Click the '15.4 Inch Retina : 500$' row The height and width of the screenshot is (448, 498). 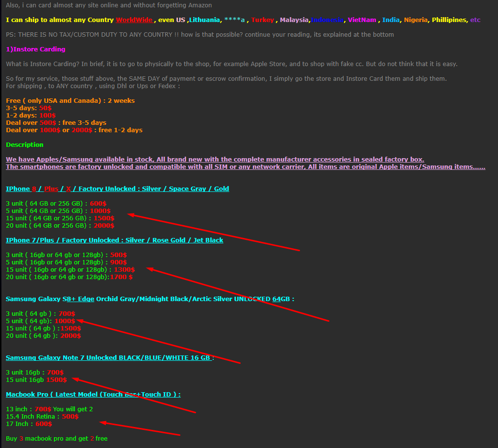pos(42,416)
